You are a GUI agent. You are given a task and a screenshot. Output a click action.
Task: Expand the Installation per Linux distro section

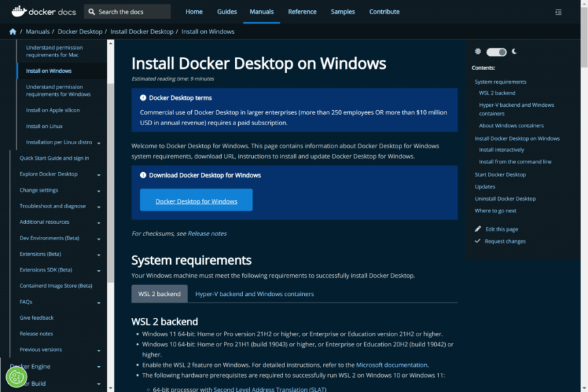[97, 142]
